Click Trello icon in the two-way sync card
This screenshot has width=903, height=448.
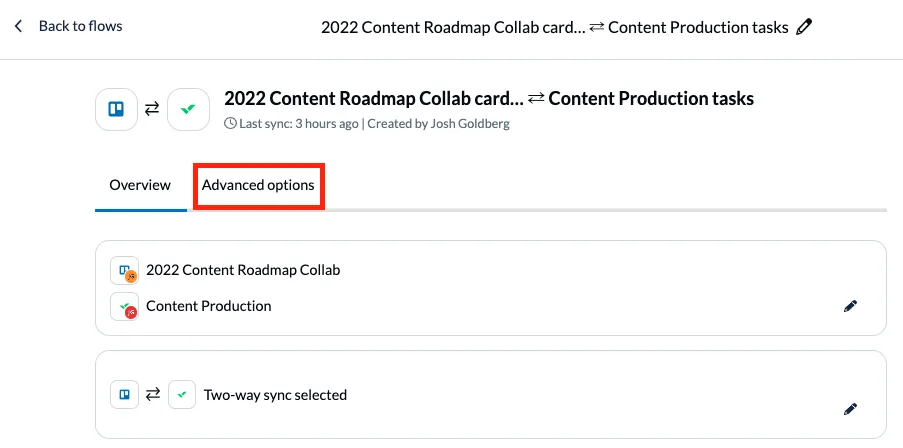pos(125,395)
